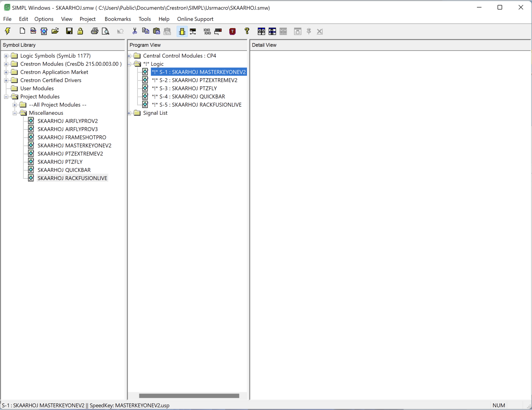
Task: Click module icon beside S-2 PTZEXTREMEV2
Action: coord(145,80)
